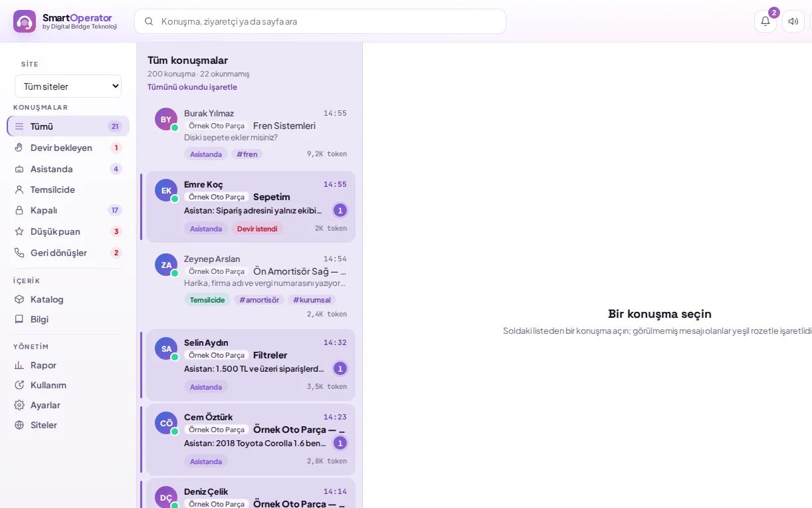Click the Devir istendi badge
Viewport: 812px width, 508px height.
tap(257, 229)
